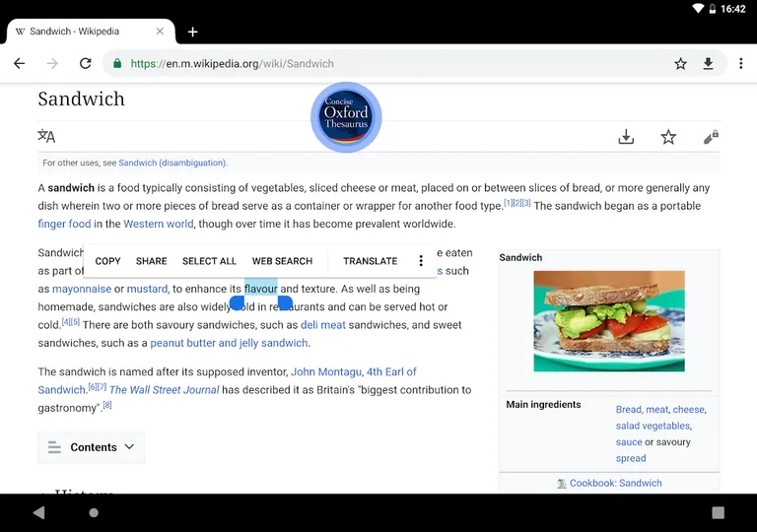Choose SHARE in the text selection menu
Screen dimensions: 757x532
[151, 261]
